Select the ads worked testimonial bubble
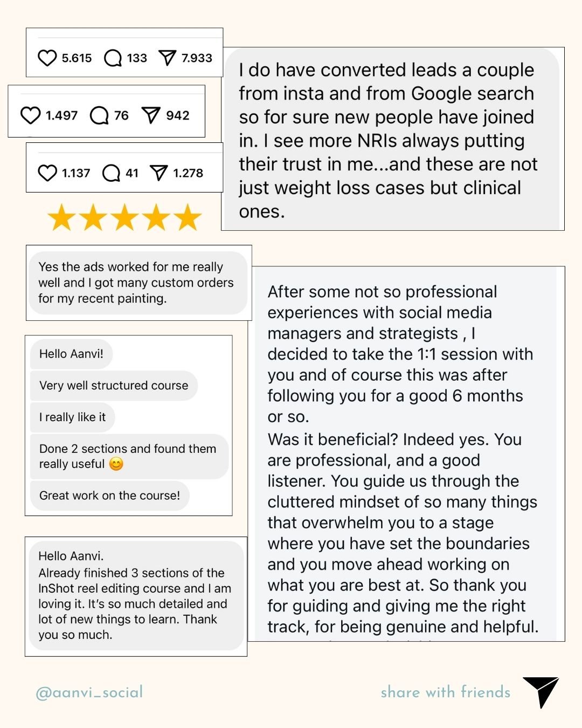 138,283
